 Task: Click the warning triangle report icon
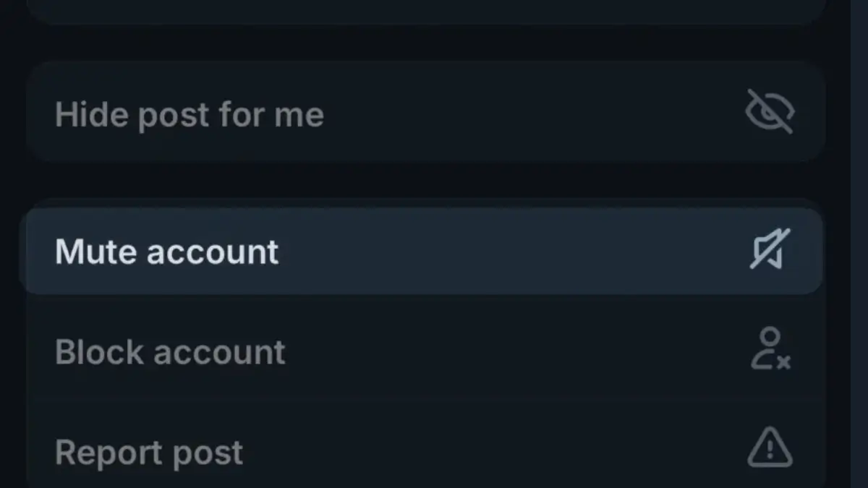770,448
